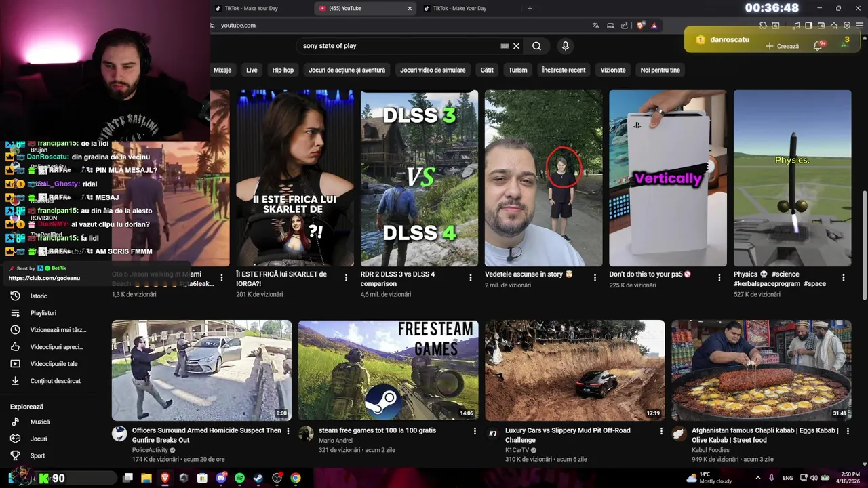
Task: Select 'Noi pentru tine' filter chip
Action: [660, 70]
